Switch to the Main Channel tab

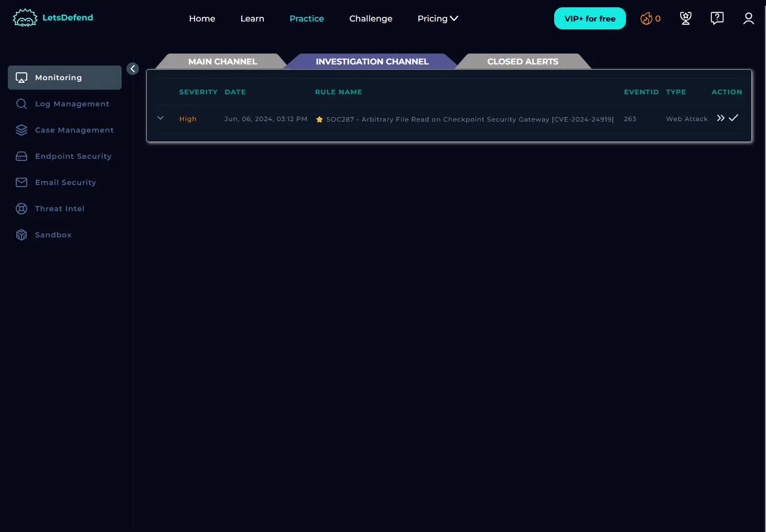pos(222,61)
